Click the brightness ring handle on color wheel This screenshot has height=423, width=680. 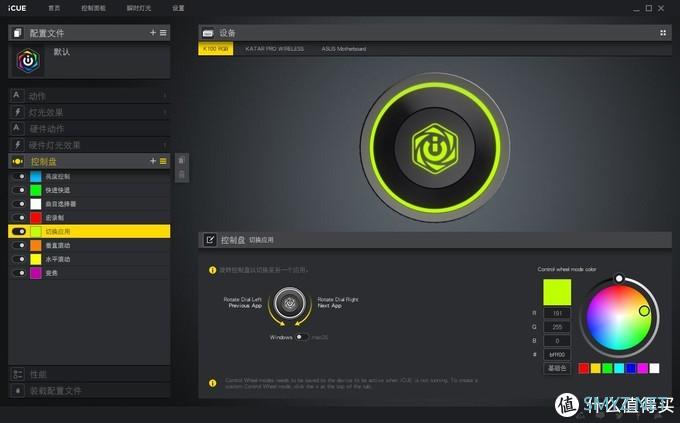pyautogui.click(x=619, y=278)
